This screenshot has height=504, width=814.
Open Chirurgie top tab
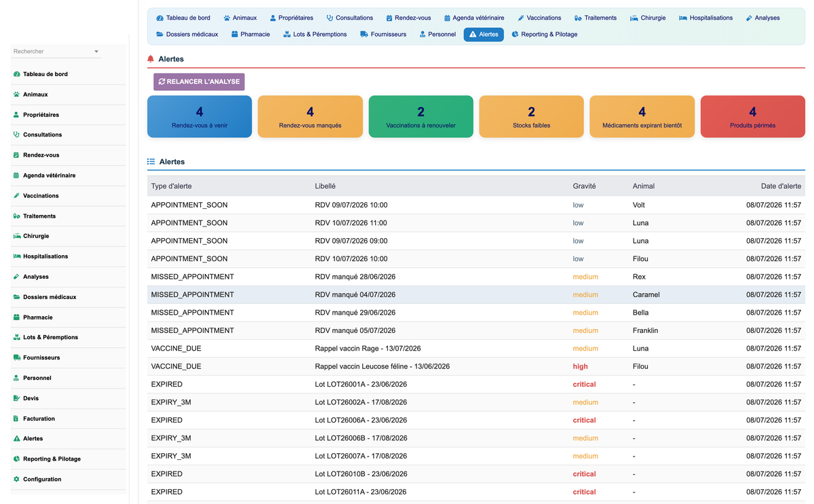pyautogui.click(x=648, y=18)
